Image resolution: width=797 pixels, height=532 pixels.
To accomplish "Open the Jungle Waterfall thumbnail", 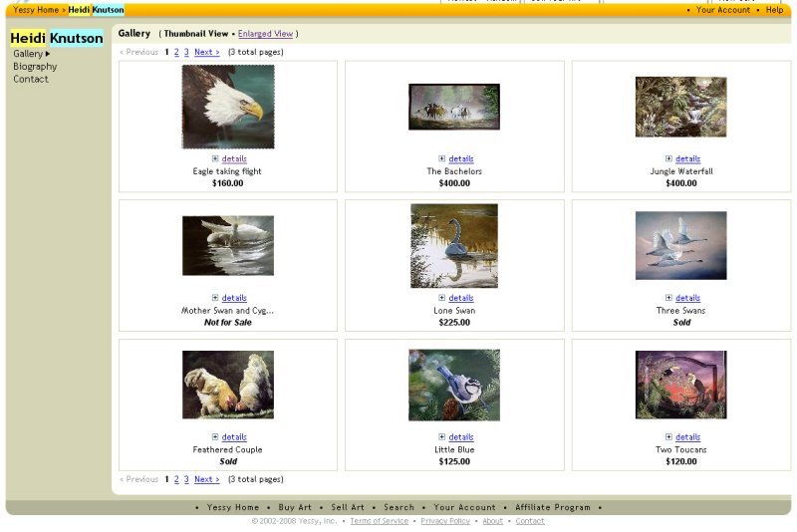I will click(681, 107).
